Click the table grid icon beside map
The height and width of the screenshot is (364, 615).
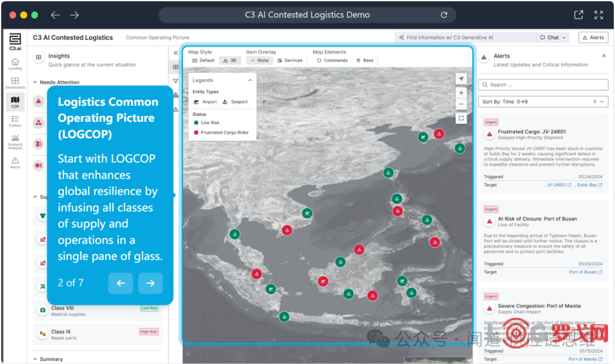coord(175,67)
